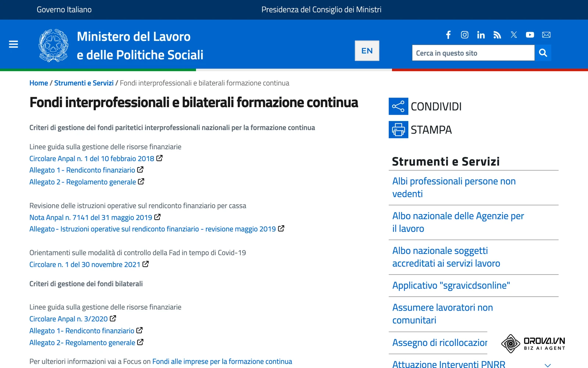This screenshot has height=368, width=588.
Task: Switch language with the EN button
Action: tap(367, 51)
